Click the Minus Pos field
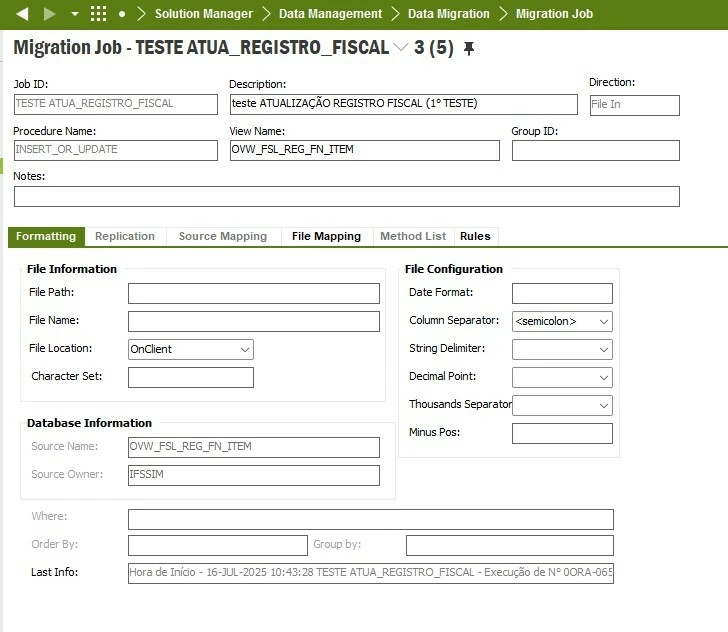This screenshot has width=728, height=632. [x=562, y=433]
